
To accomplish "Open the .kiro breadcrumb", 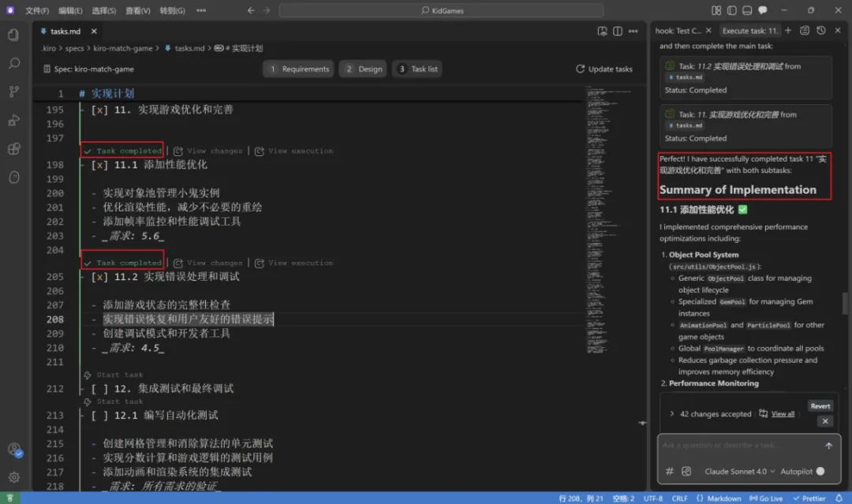I will (x=48, y=48).
